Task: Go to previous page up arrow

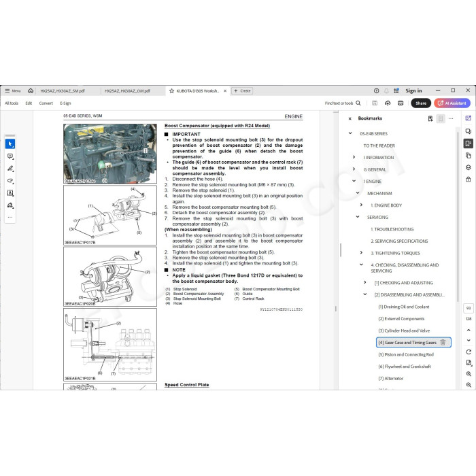Action: tap(469, 330)
